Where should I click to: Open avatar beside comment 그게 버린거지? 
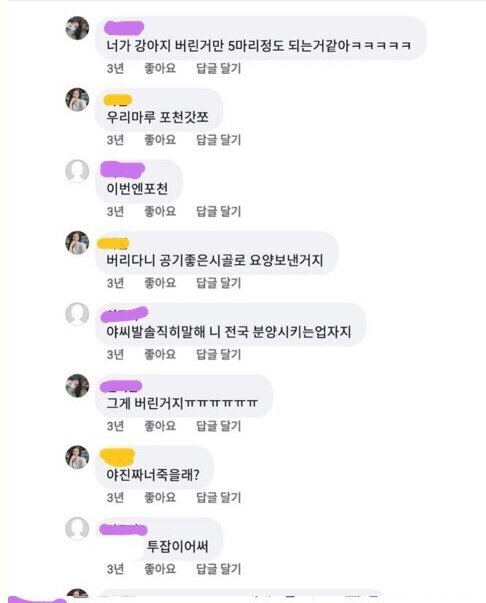pyautogui.click(x=77, y=386)
